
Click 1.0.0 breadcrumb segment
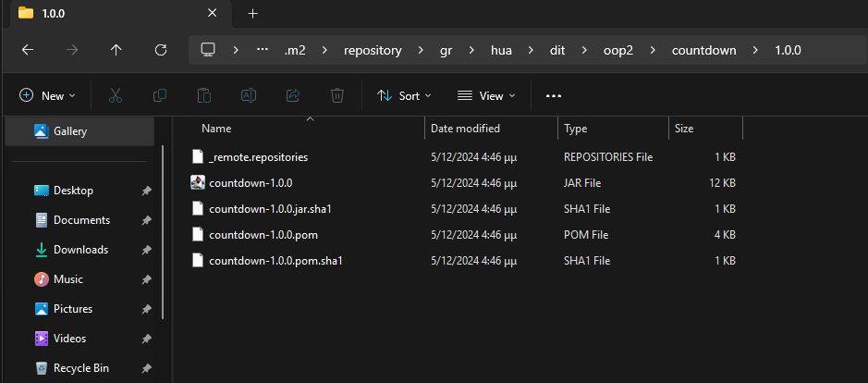788,51
